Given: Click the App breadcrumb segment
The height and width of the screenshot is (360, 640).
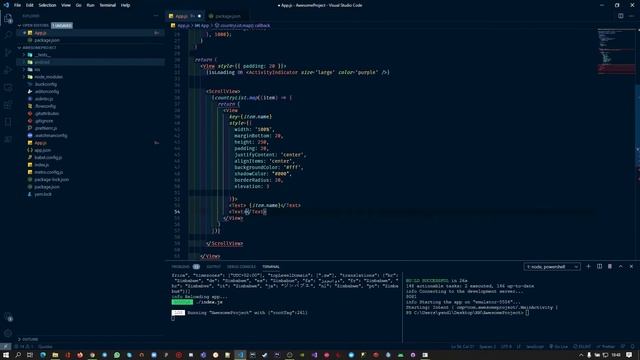Looking at the screenshot, I should [x=202, y=25].
